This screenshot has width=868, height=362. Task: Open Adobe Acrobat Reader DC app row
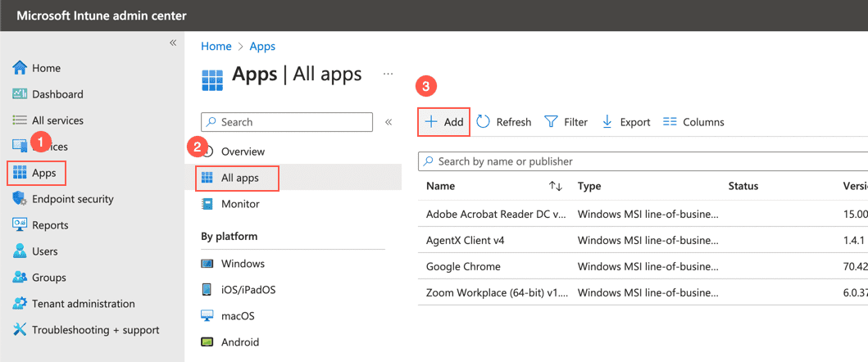point(643,214)
